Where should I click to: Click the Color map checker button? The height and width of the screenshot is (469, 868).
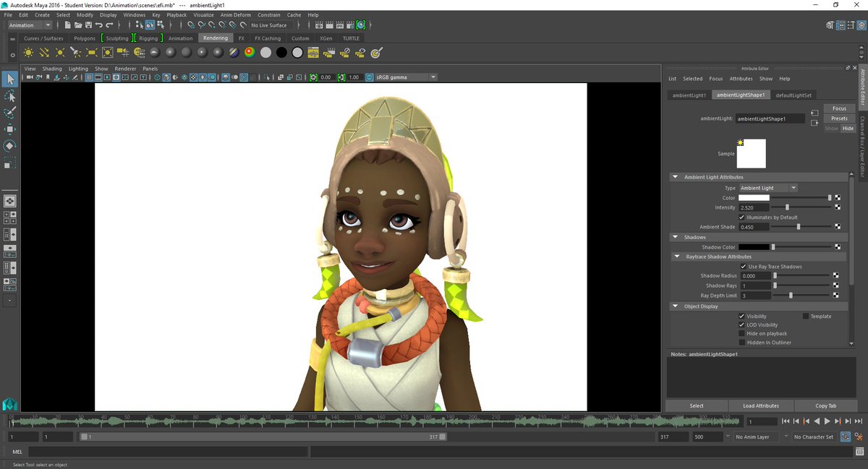click(838, 197)
